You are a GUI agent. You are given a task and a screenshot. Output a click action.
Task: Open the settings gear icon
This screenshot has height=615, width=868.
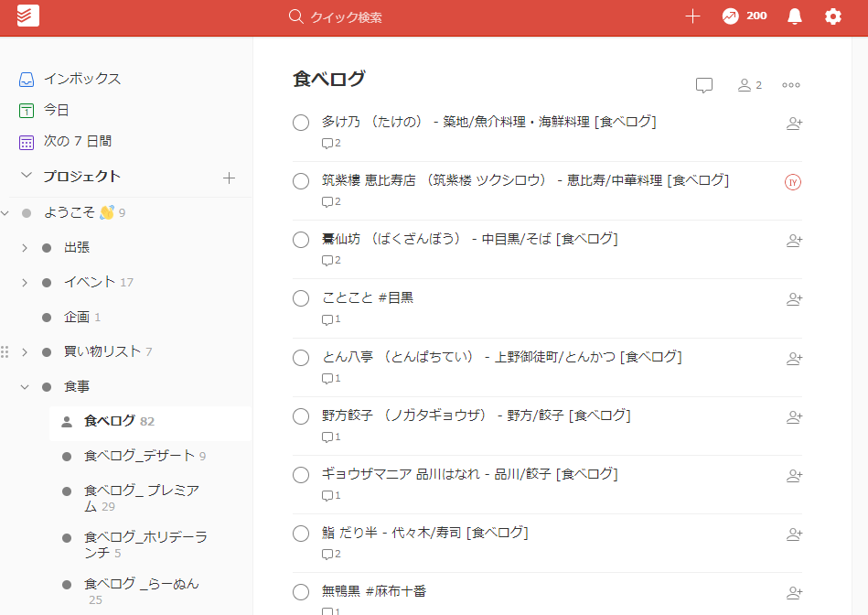click(832, 16)
